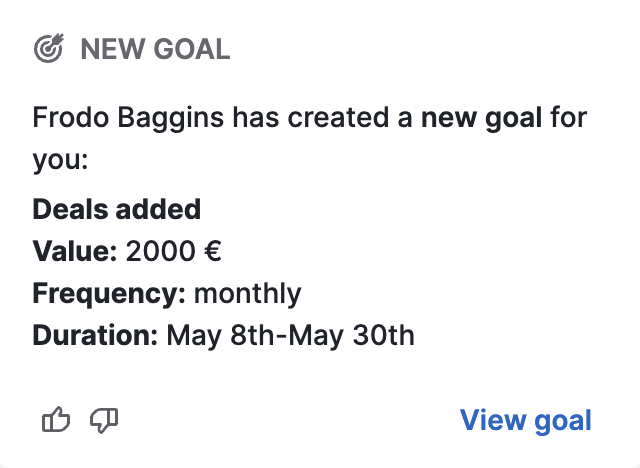Click the 'has created a' text
Image resolution: width=640 pixels, height=468 pixels.
tap(322, 118)
